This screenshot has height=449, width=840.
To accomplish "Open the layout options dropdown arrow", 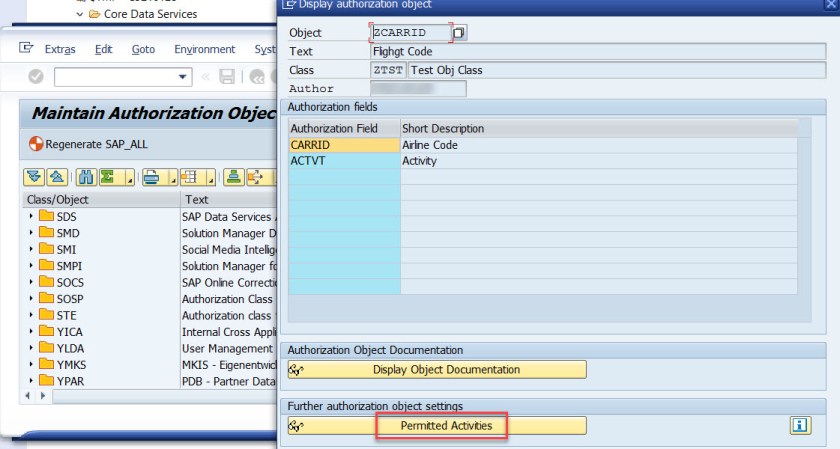I will [211, 177].
